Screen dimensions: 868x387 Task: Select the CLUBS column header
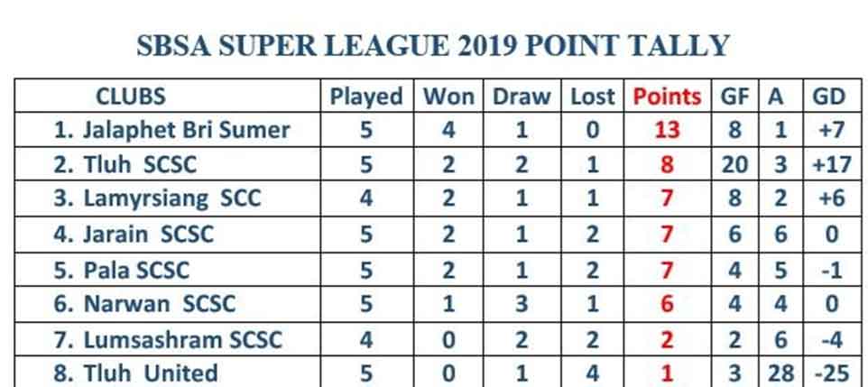click(x=131, y=97)
